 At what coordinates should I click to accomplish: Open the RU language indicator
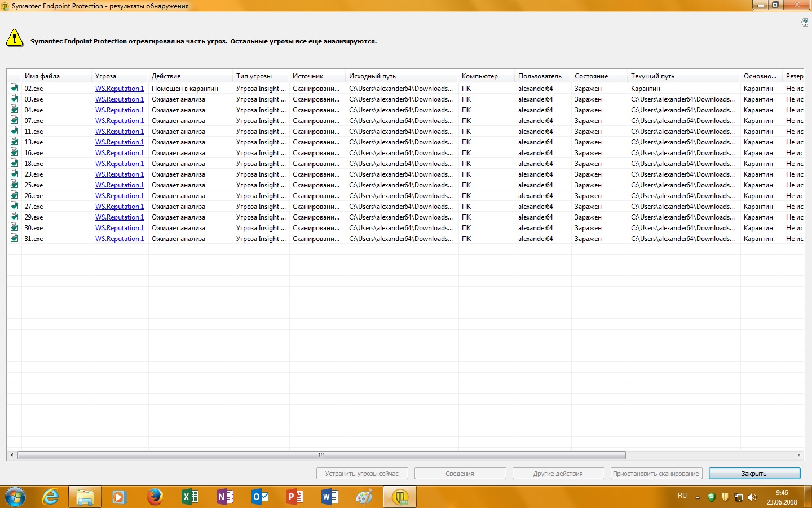click(x=682, y=496)
